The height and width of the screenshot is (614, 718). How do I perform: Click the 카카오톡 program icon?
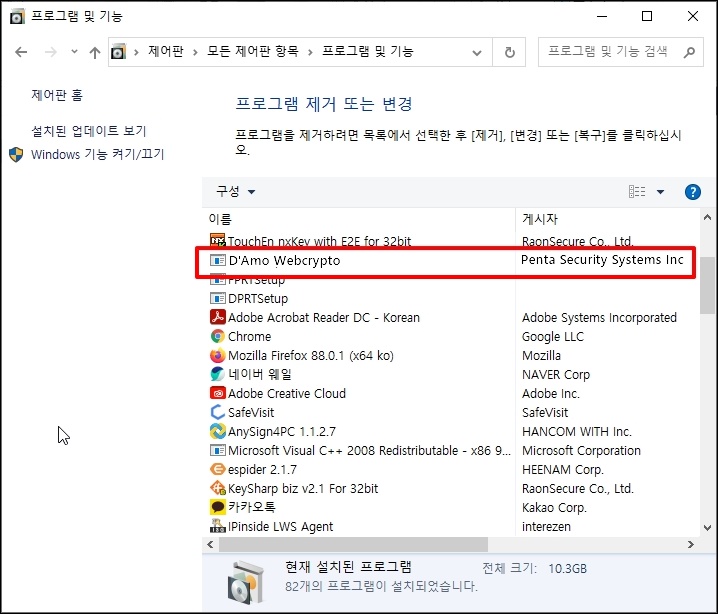point(218,507)
